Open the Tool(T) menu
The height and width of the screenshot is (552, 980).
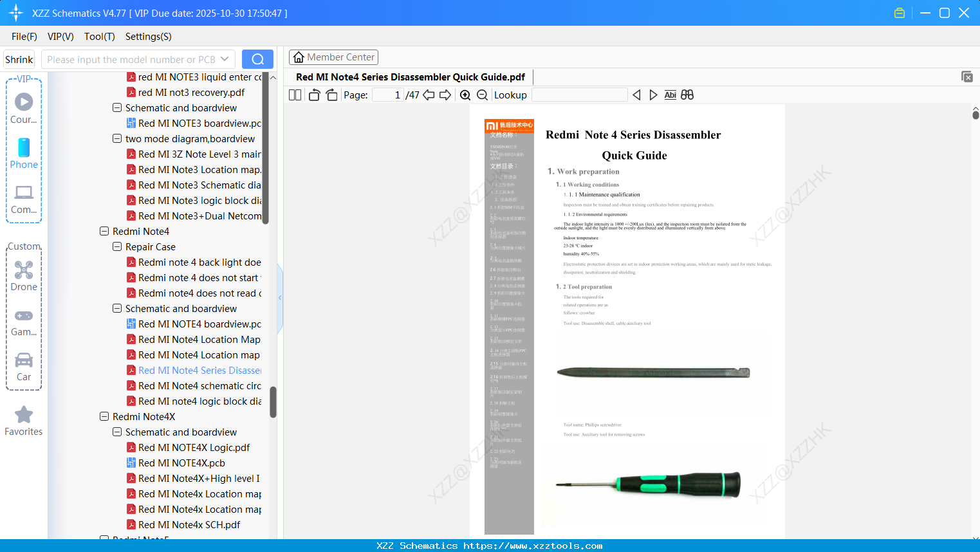coord(99,37)
